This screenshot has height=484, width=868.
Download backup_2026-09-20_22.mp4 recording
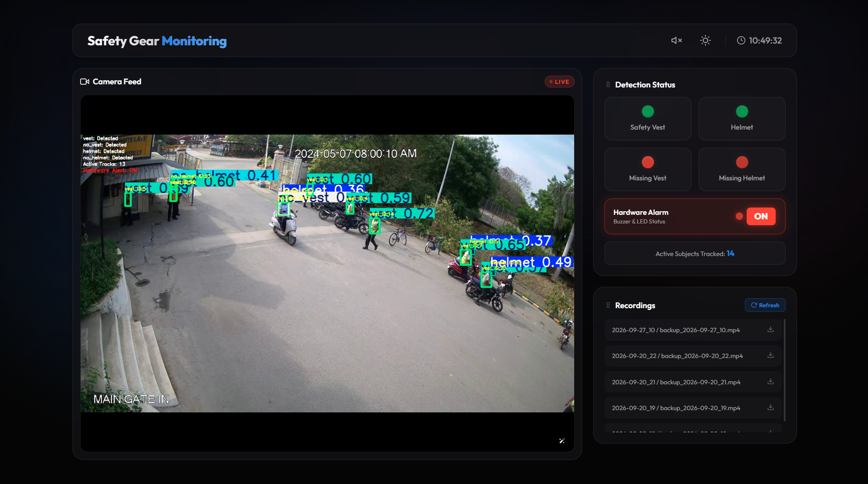771,355
